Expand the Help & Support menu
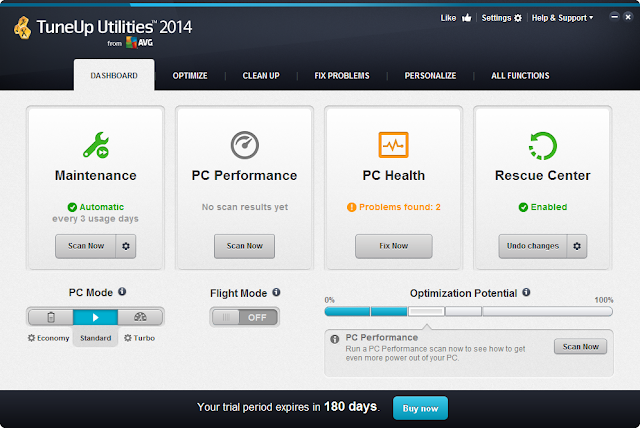The image size is (640, 428). [562, 18]
